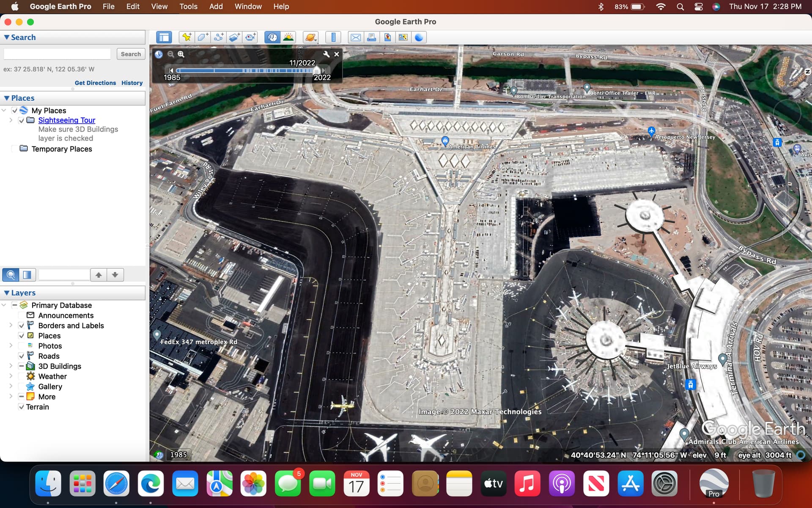This screenshot has height=508, width=812.
Task: Click the Add Path tool icon
Action: 219,37
